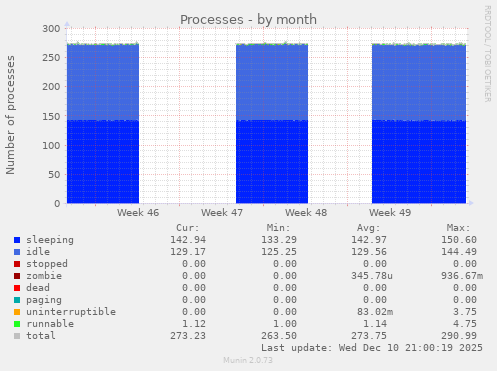This screenshot has height=371, width=497.
Task: Click idle maximum value 144.49
Action: click(459, 252)
